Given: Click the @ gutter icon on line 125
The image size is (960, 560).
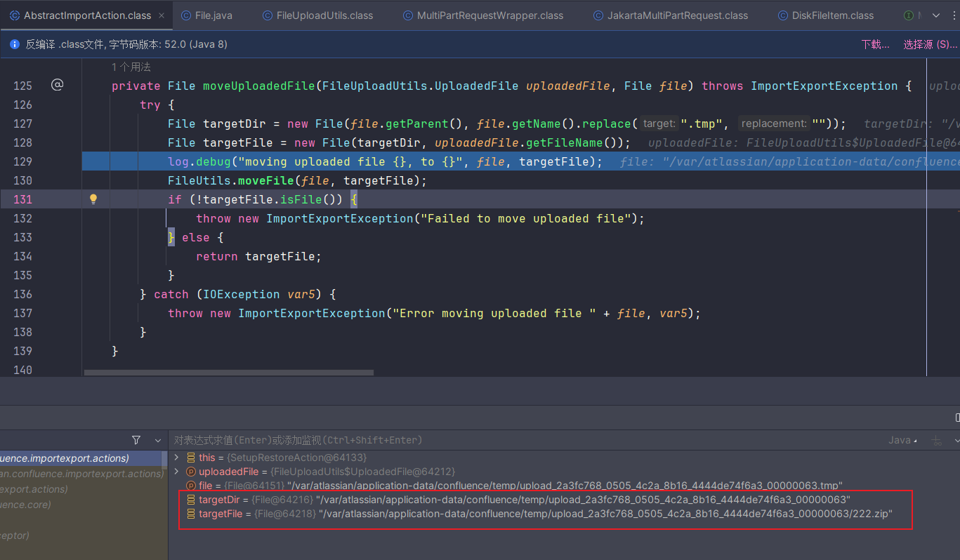Looking at the screenshot, I should tap(58, 85).
